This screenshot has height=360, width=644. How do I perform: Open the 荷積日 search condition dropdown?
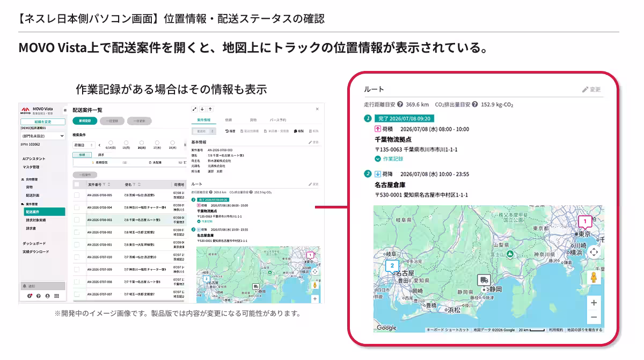84,145
